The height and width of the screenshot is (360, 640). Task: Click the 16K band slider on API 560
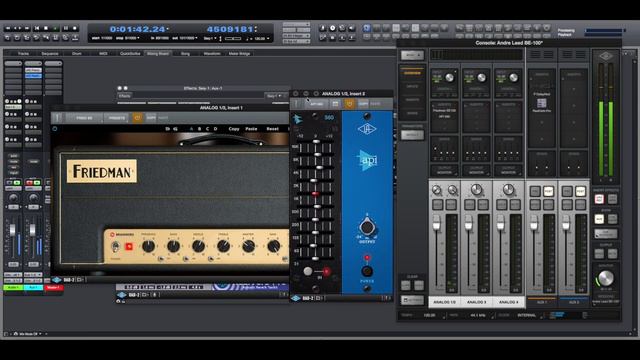pos(316,142)
